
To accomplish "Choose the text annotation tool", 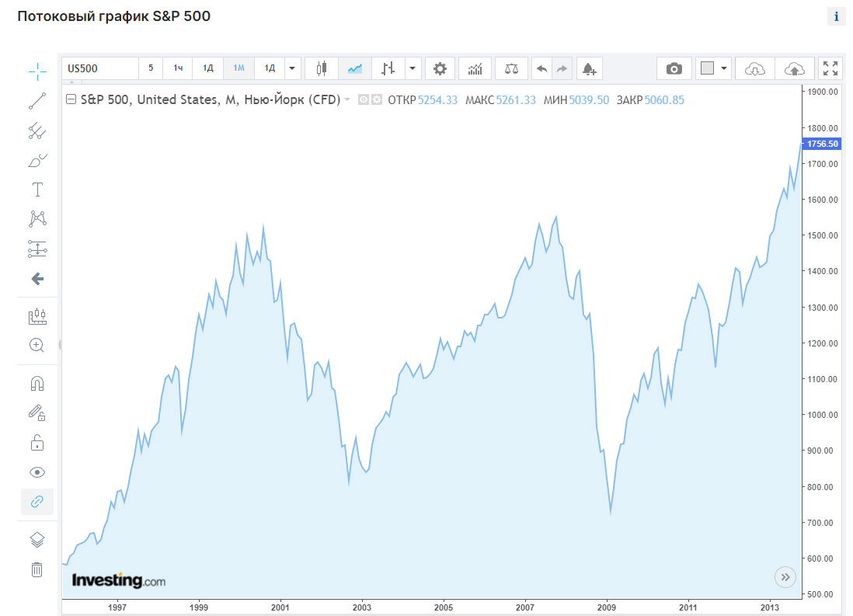I will click(x=37, y=190).
